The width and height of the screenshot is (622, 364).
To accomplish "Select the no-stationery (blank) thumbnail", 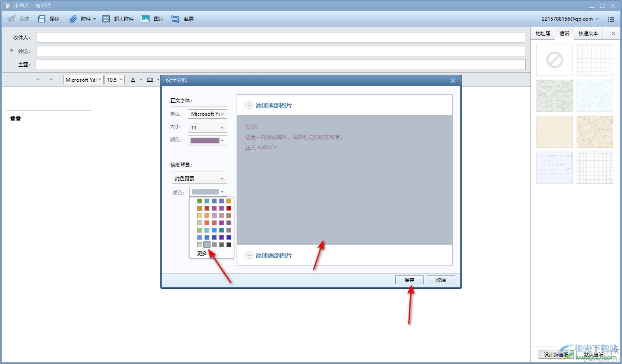I will [x=555, y=60].
